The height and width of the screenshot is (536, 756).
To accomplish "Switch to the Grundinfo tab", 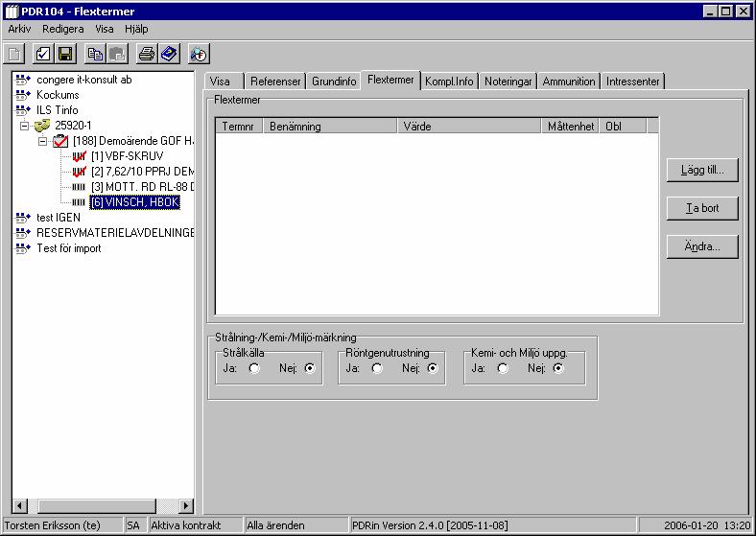I will click(x=334, y=82).
